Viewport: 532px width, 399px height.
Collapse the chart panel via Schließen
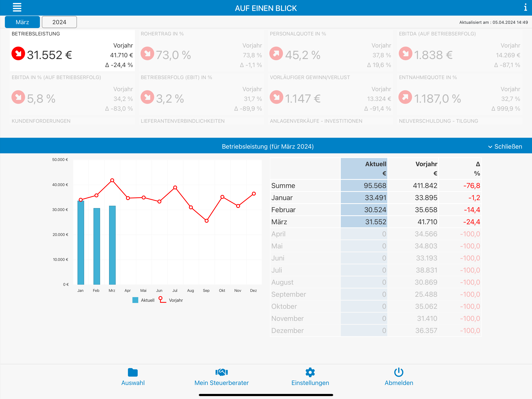click(x=505, y=147)
